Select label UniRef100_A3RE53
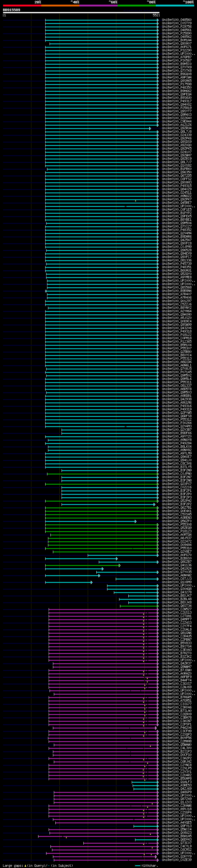Image resolution: width=197 pixels, height=868 pixels. coord(177,785)
